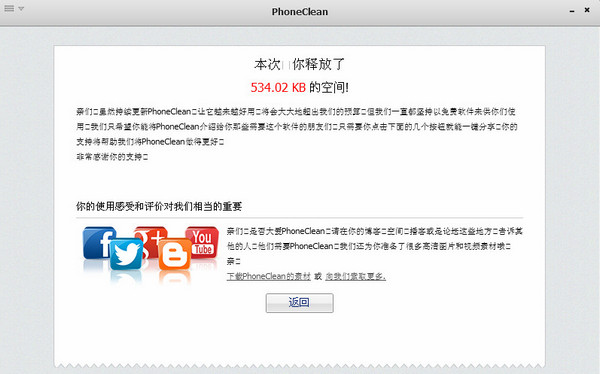Image resolution: width=600 pixels, height=374 pixels.
Task: Click the PhoneClean title text
Action: click(x=300, y=12)
